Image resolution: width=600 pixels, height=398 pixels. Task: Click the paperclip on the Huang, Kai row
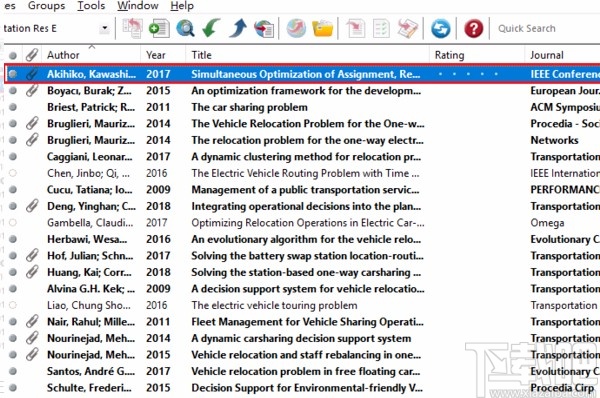click(x=32, y=272)
